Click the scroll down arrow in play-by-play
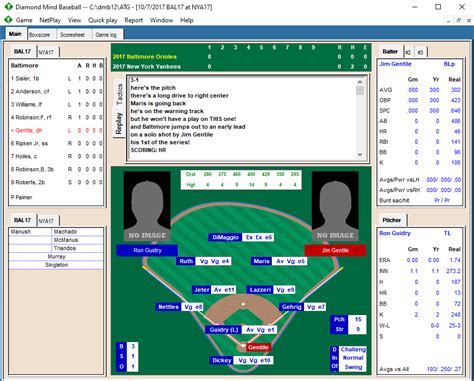The image size is (474, 381). [360, 154]
